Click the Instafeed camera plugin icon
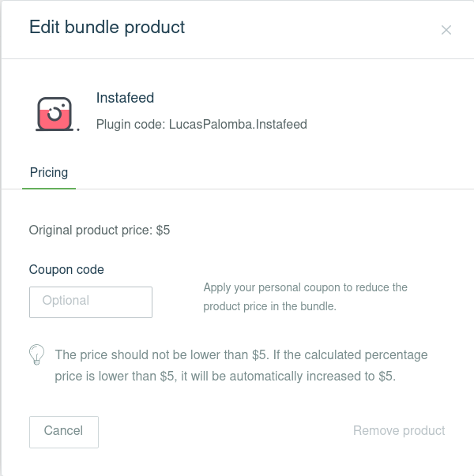474x476 pixels. (x=55, y=115)
